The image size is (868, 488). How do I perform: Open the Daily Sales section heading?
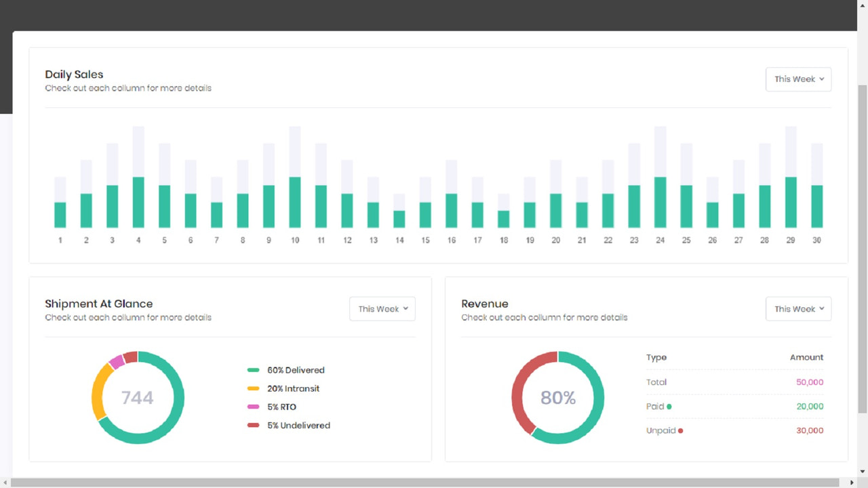coord(73,74)
